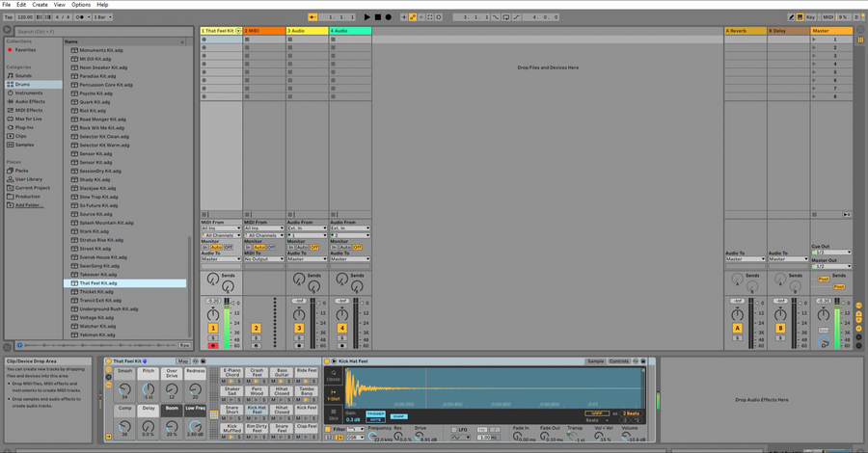Image resolution: width=868 pixels, height=453 pixels.
Task: Select the Snare Short drum pad
Action: tap(231, 410)
